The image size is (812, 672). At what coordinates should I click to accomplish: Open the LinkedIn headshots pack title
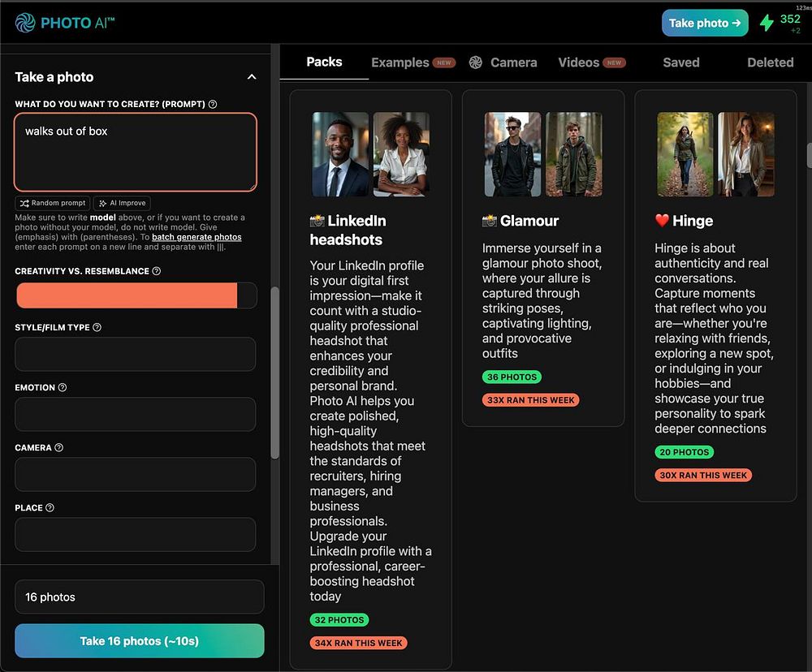[348, 230]
